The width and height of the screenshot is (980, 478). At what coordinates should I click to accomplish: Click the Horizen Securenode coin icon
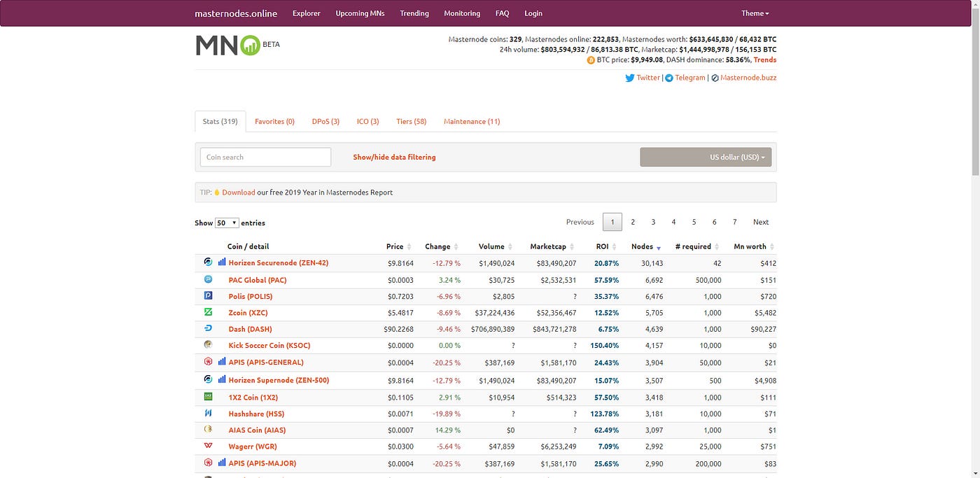208,262
